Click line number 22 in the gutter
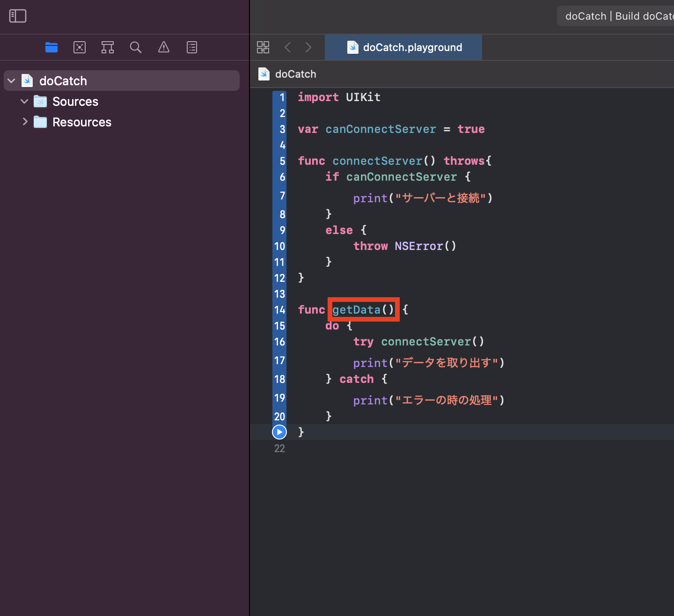This screenshot has width=674, height=616. [x=279, y=448]
